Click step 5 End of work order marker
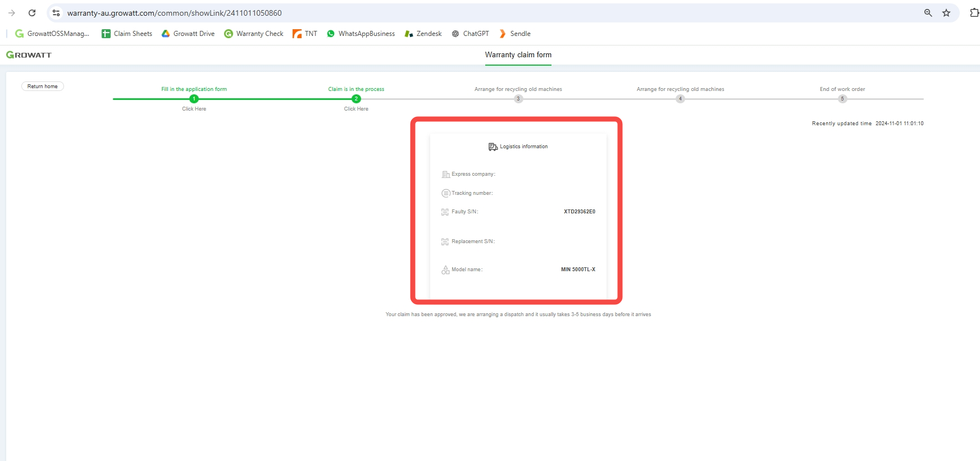The height and width of the screenshot is (461, 980). [842, 99]
